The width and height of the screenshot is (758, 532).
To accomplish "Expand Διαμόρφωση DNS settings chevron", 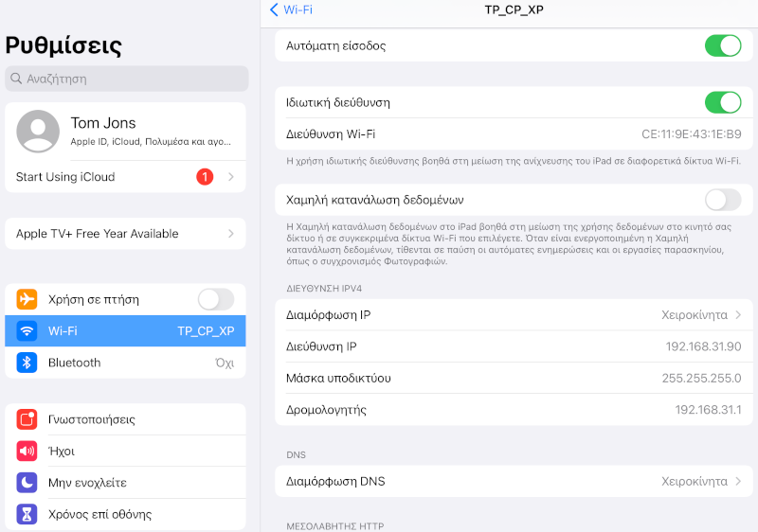I will click(738, 482).
